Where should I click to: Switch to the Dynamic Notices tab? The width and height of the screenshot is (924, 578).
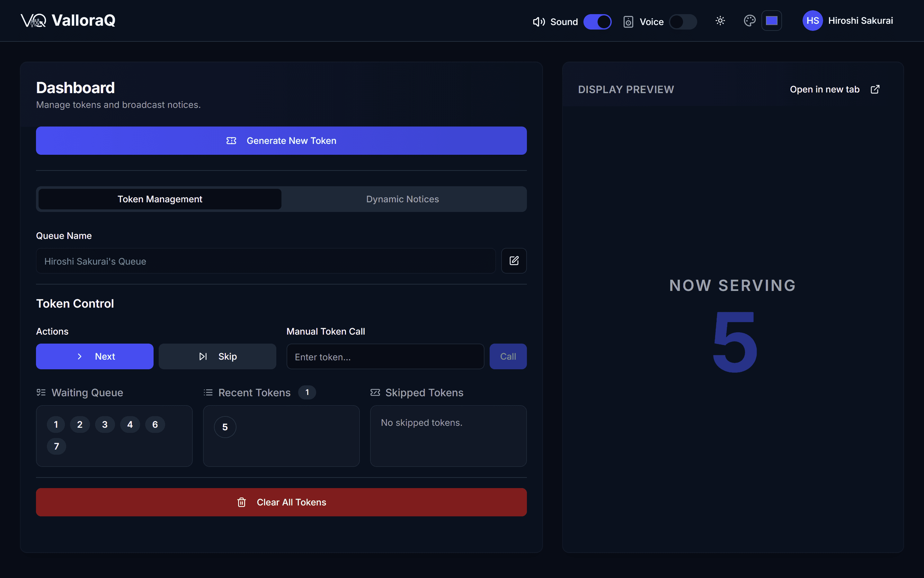(x=402, y=199)
